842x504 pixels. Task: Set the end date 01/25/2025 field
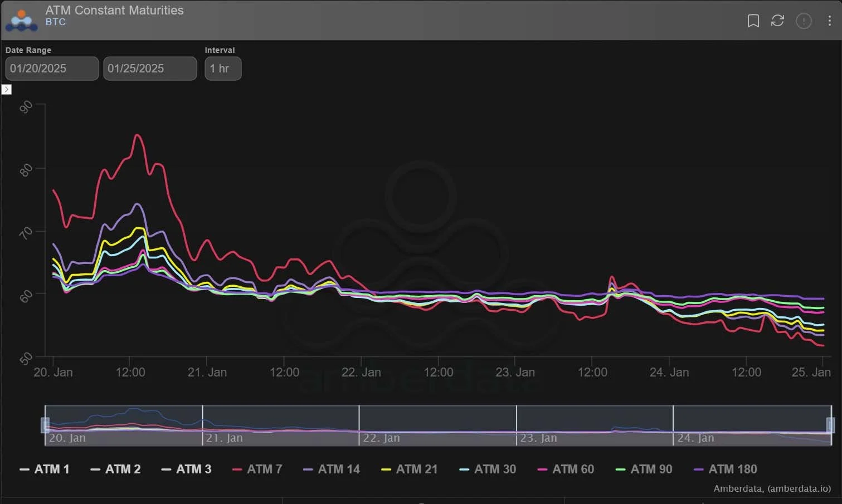150,68
